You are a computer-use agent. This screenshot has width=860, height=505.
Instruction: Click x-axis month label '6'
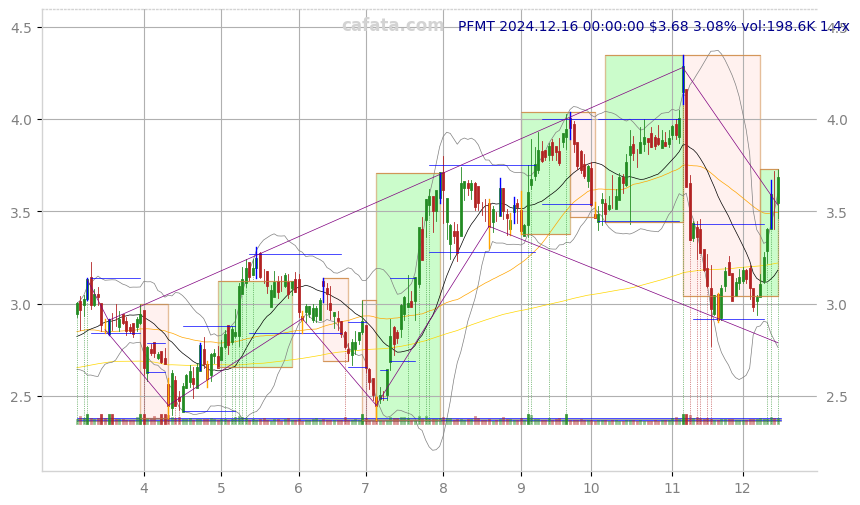299,488
